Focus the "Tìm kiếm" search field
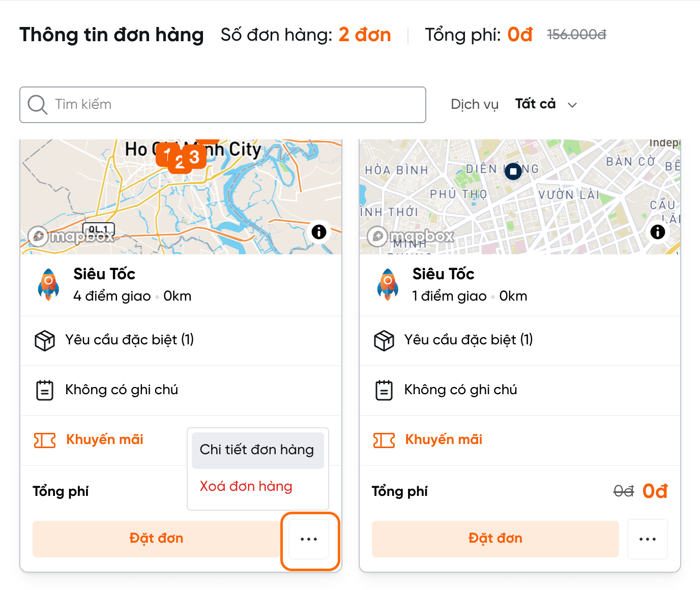The height and width of the screenshot is (590, 700). 234,105
